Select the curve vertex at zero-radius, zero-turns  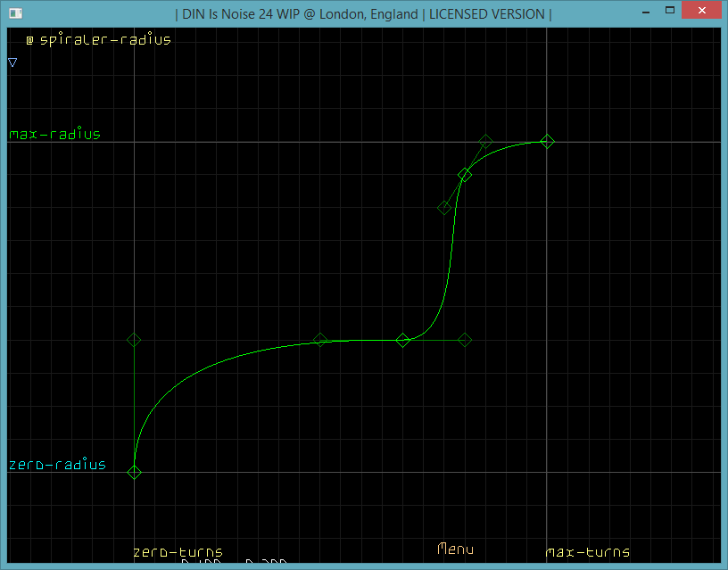(x=134, y=472)
